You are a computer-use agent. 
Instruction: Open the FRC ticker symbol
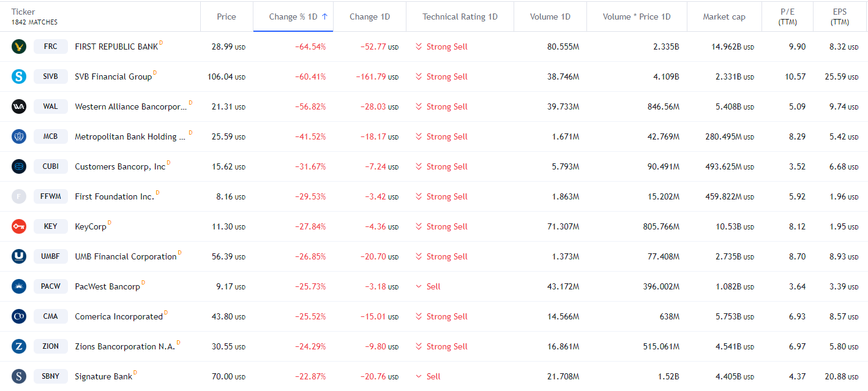pyautogui.click(x=51, y=47)
